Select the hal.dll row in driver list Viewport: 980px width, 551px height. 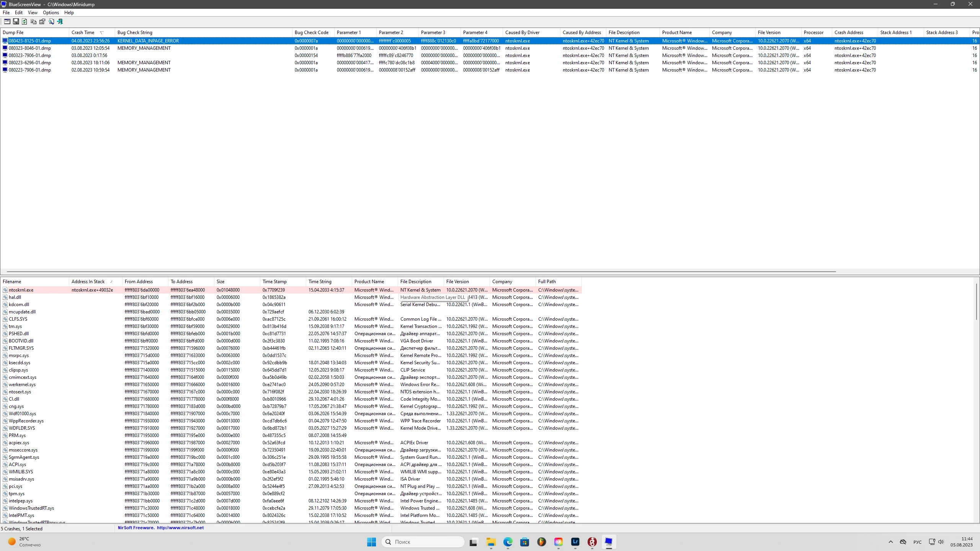pyautogui.click(x=15, y=297)
